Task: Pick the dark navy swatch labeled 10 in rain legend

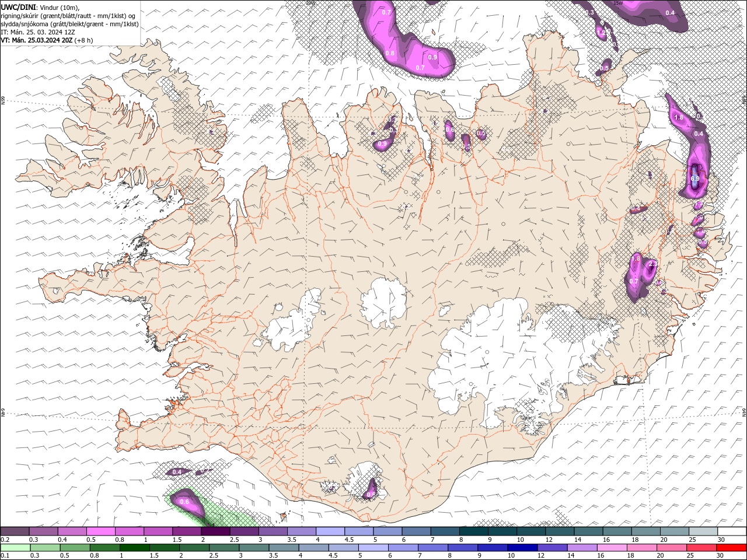Action: (522, 548)
